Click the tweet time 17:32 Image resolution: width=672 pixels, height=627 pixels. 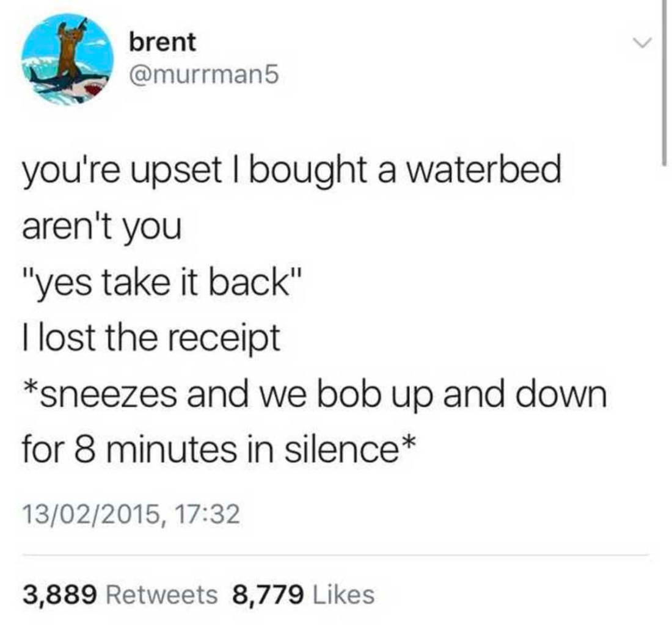[x=208, y=513]
